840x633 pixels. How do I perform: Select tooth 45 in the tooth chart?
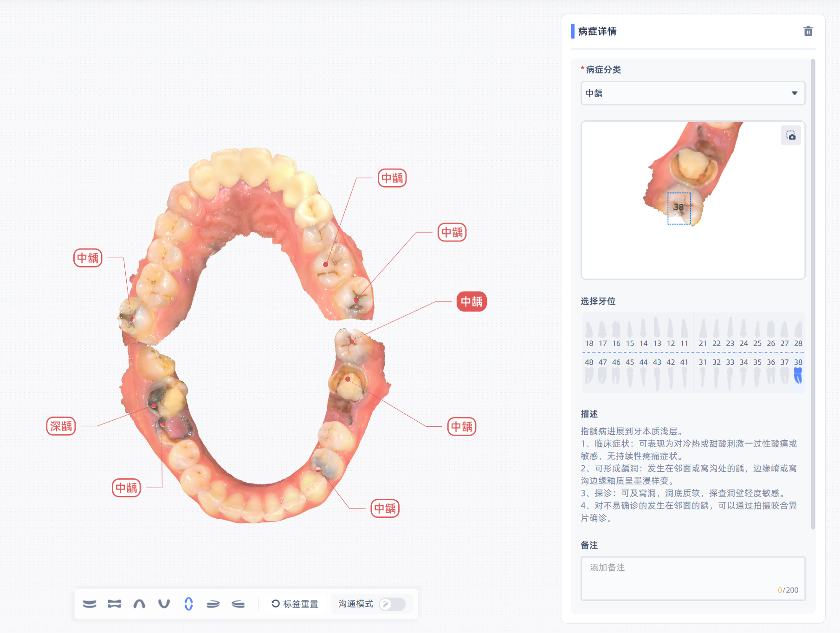tap(630, 372)
